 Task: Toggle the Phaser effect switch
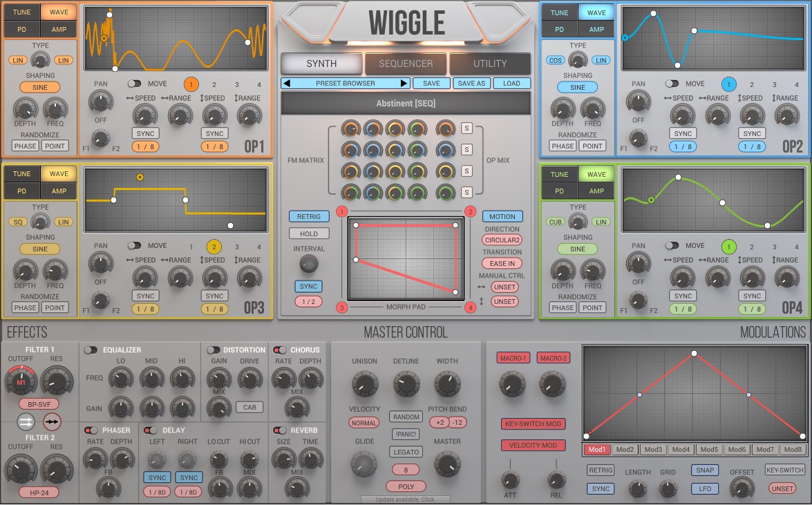91,430
